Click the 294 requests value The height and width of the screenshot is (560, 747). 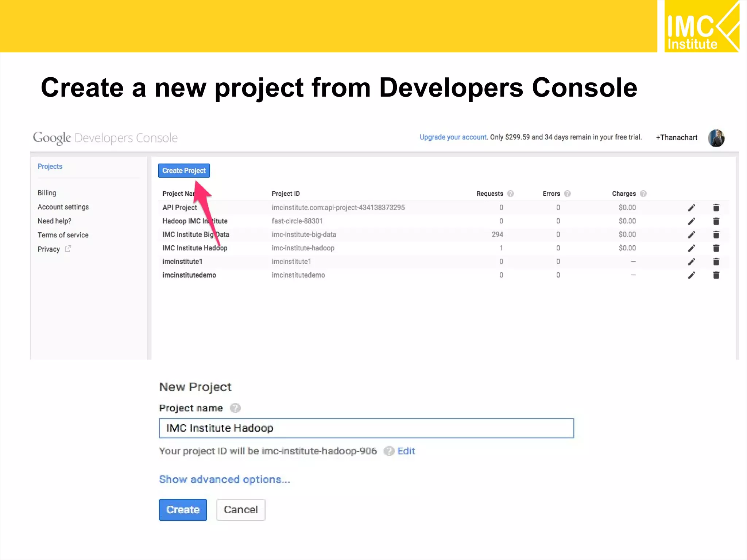[x=497, y=234]
